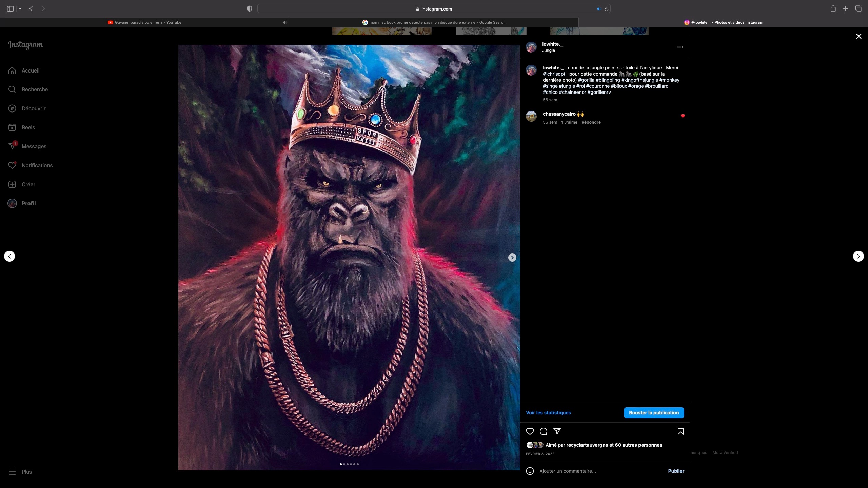The image size is (868, 488).
Task: Mute audio via address bar speaker icon
Action: [599, 9]
